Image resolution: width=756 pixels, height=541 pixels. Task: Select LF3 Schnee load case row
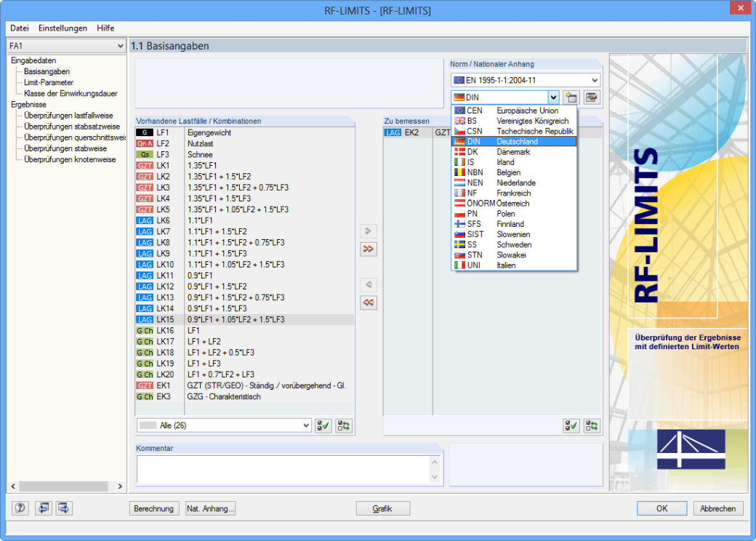pos(245,155)
